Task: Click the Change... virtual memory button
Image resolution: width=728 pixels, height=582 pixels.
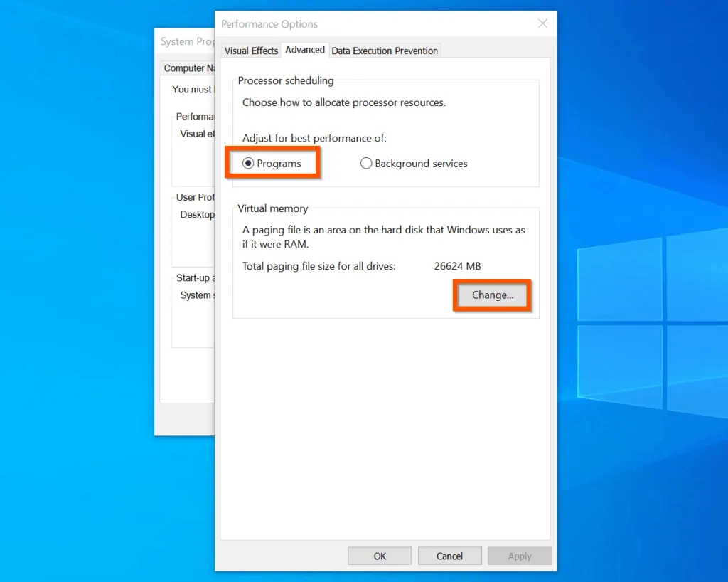Action: click(492, 295)
